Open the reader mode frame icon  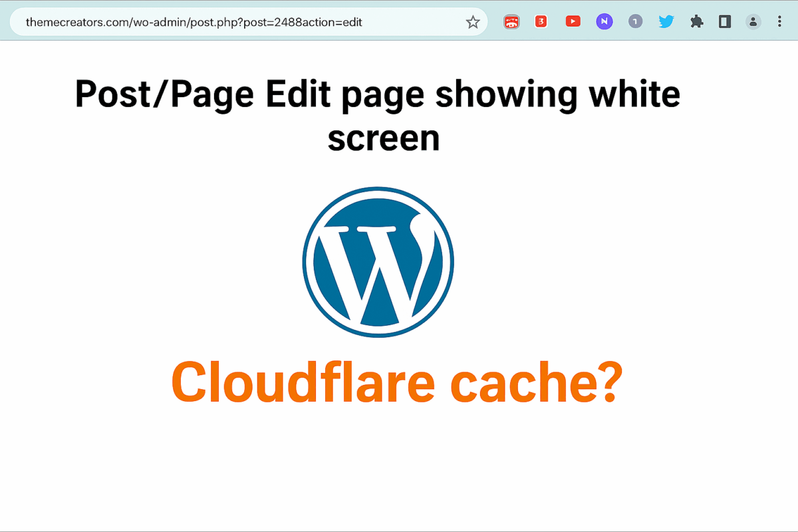725,21
